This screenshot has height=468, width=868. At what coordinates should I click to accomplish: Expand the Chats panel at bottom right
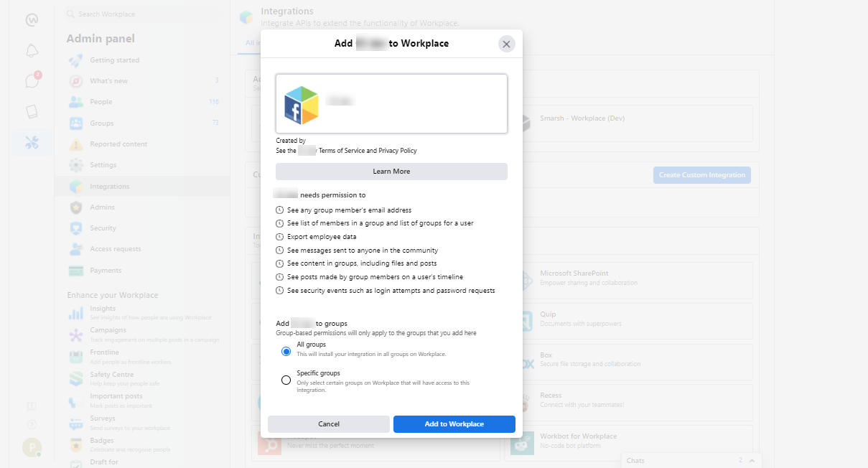752,460
